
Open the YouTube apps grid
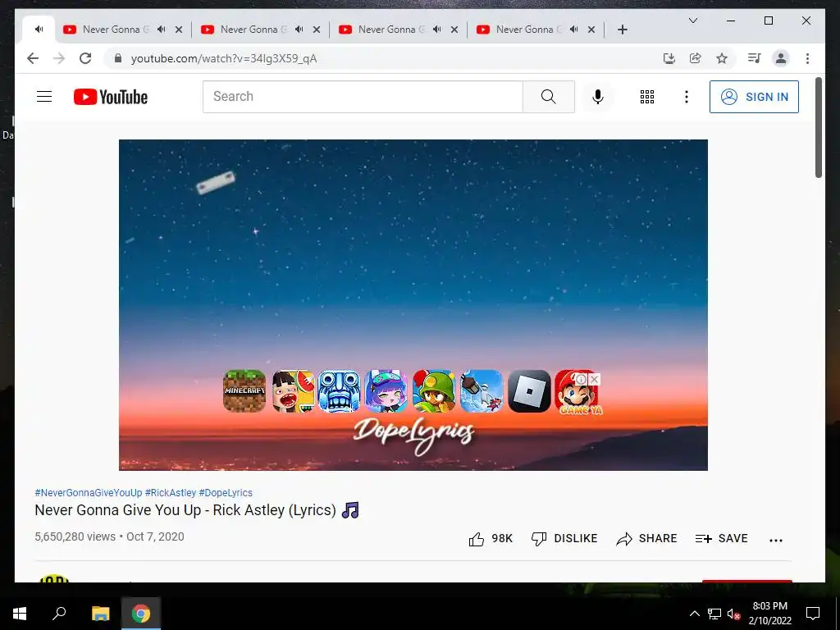[x=647, y=97]
